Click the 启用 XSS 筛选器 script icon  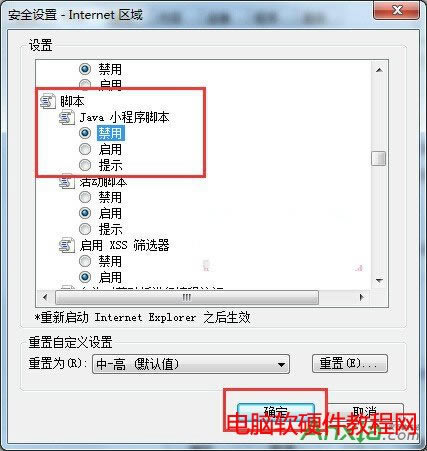point(67,246)
